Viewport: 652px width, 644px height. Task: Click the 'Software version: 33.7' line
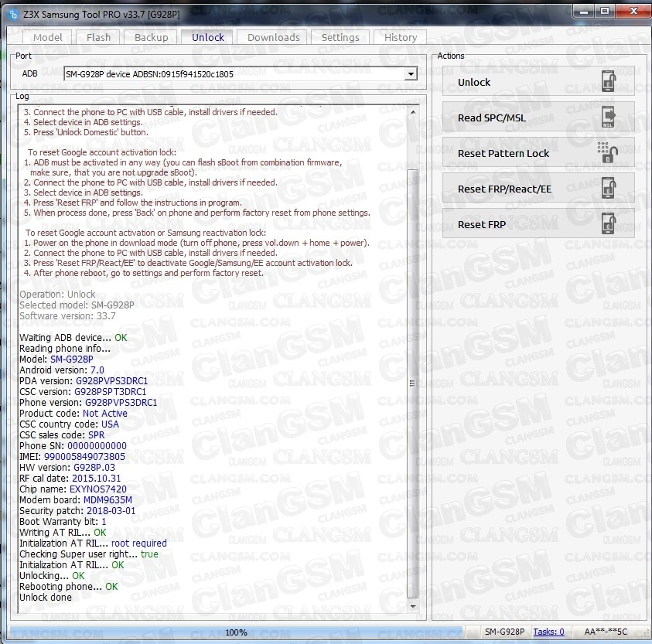point(67,315)
